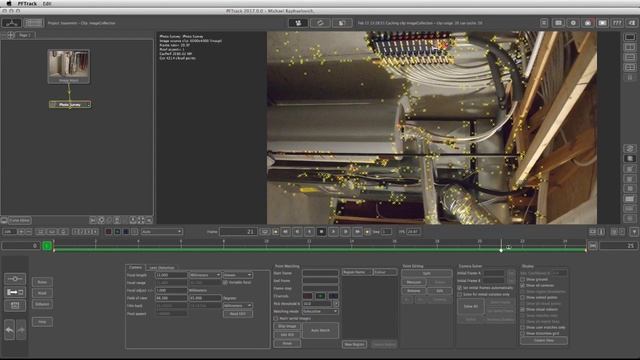The height and width of the screenshot is (360, 640).
Task: Click the fit-to-view arrows icon in tree panel
Action: click(x=141, y=220)
